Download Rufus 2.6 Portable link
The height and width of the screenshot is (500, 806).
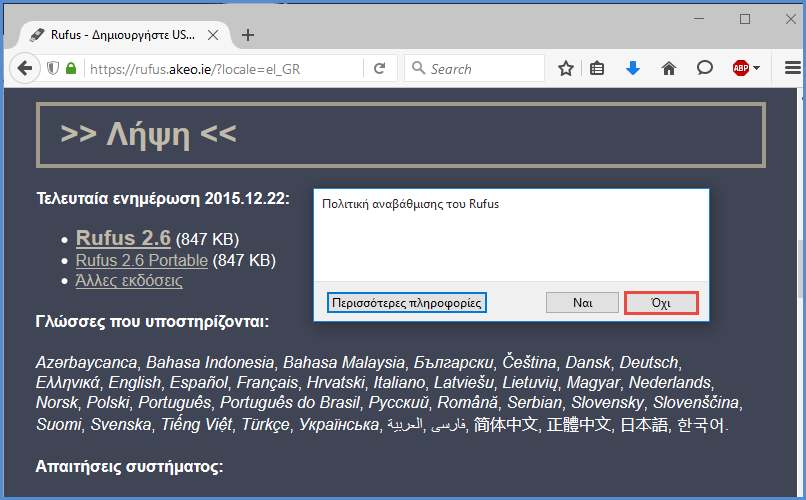(142, 261)
